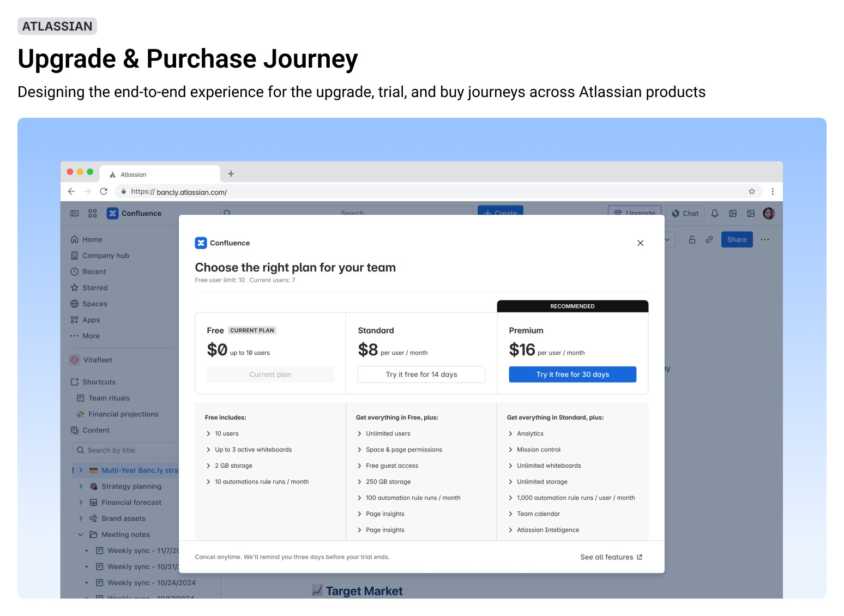Open Starred items in the sidebar

[75, 287]
